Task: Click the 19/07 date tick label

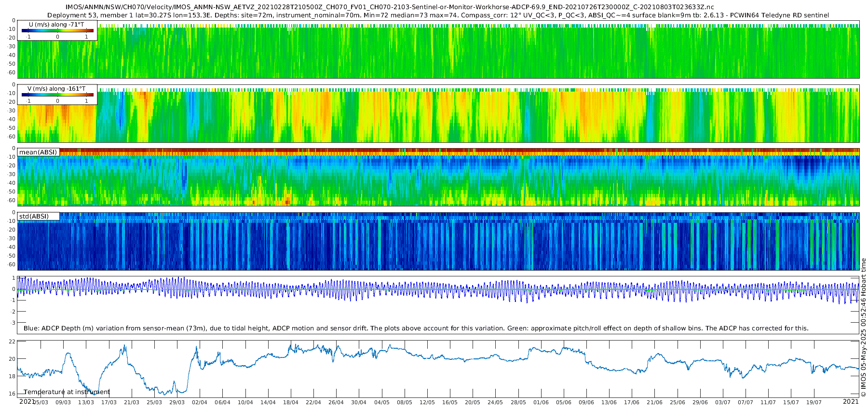Action: (x=814, y=402)
